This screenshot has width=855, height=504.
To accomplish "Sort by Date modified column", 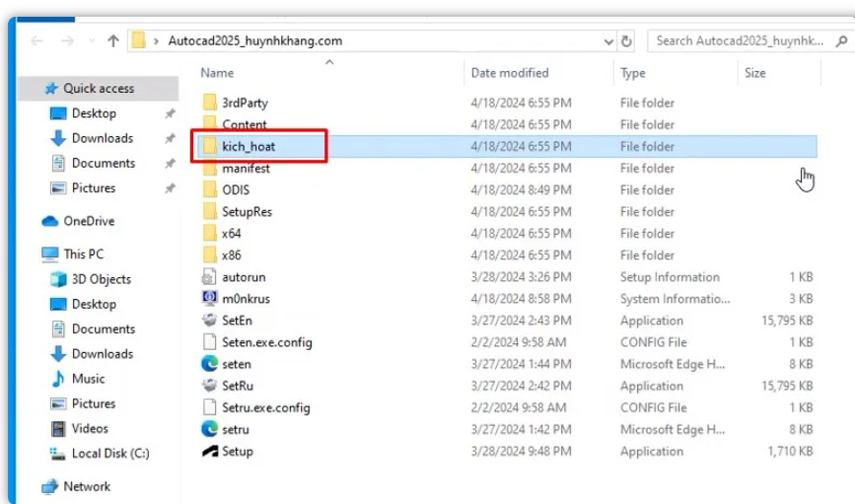I will (511, 73).
